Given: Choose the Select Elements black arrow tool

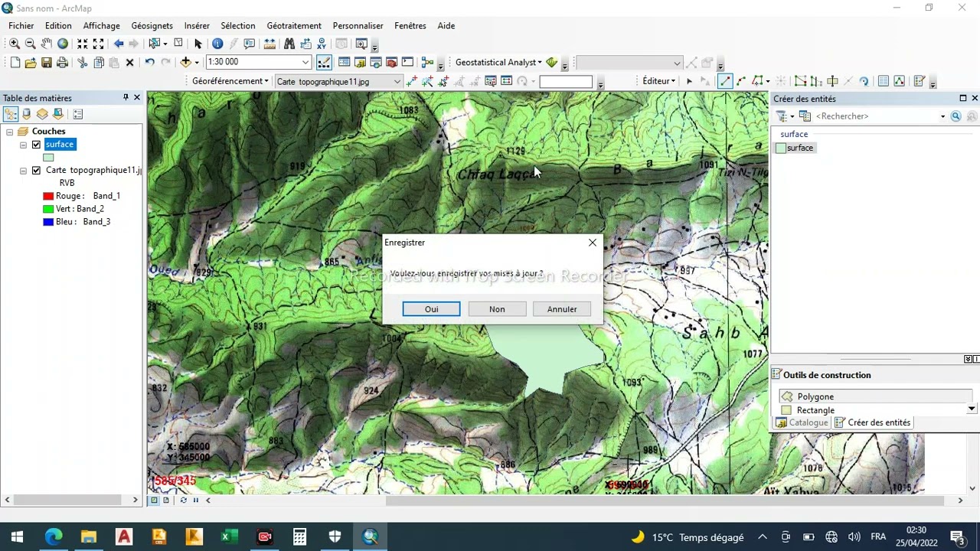Looking at the screenshot, I should (198, 44).
